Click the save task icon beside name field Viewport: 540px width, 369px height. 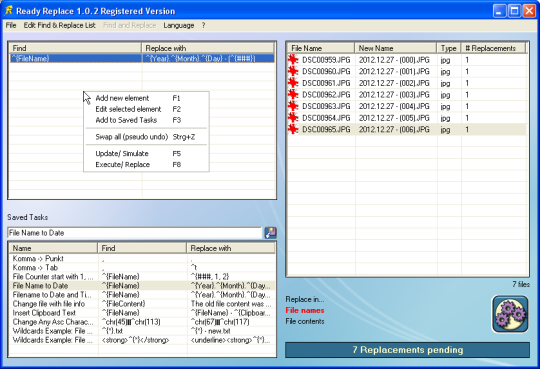tap(270, 233)
